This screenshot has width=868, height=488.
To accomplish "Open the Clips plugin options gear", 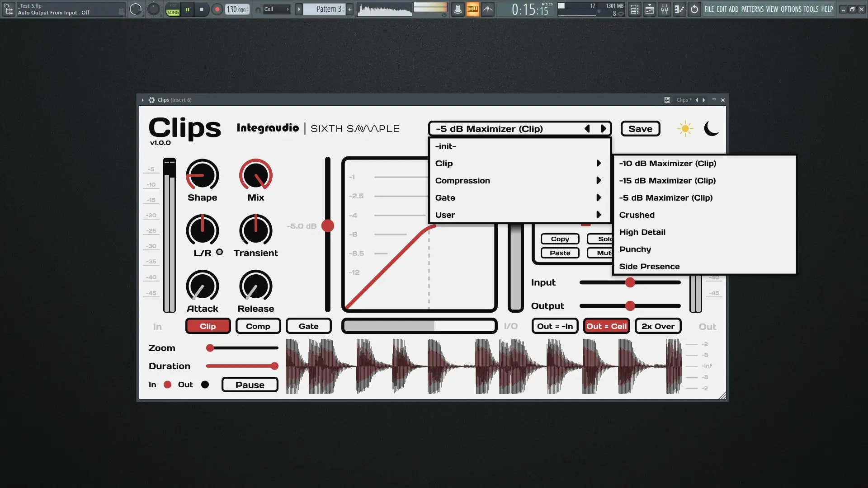I will [152, 100].
